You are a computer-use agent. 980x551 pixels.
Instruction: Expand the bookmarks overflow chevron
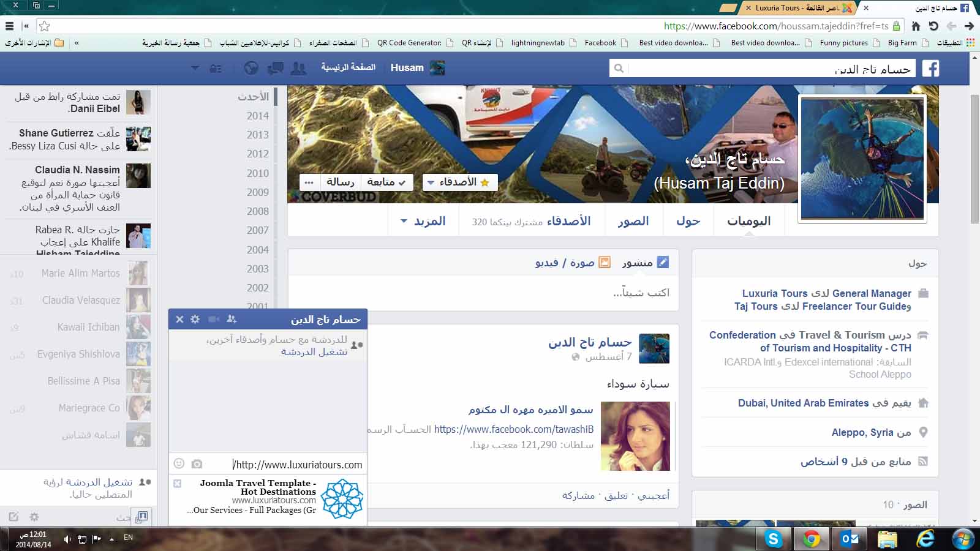(x=77, y=43)
